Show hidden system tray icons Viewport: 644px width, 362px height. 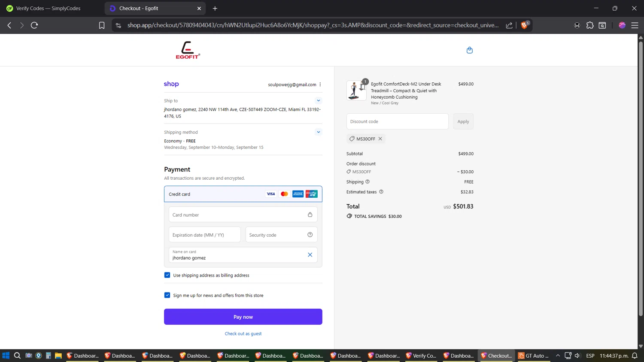point(558,356)
